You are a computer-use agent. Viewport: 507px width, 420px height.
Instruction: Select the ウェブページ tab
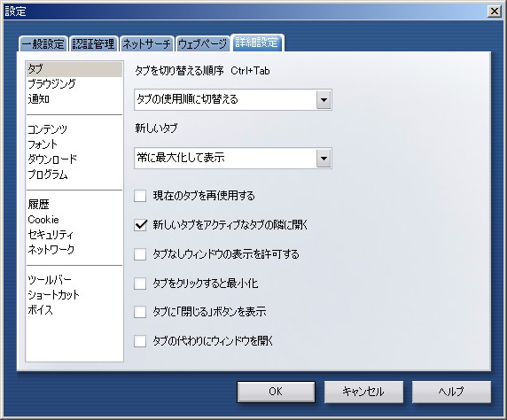pyautogui.click(x=202, y=43)
